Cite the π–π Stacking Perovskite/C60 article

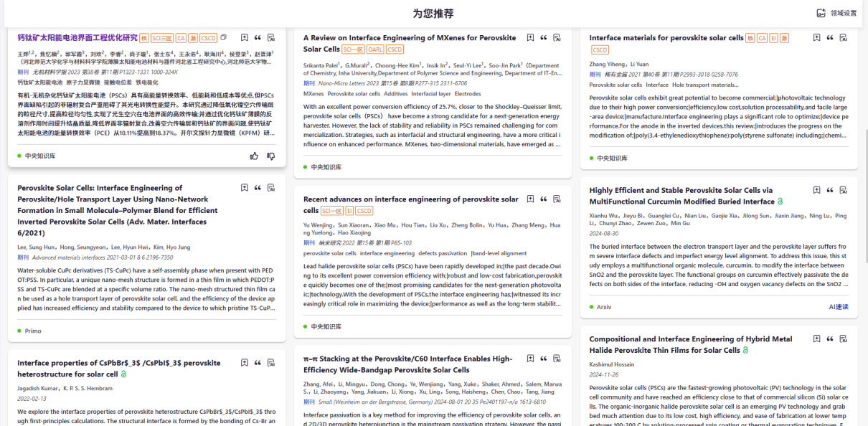pos(544,359)
